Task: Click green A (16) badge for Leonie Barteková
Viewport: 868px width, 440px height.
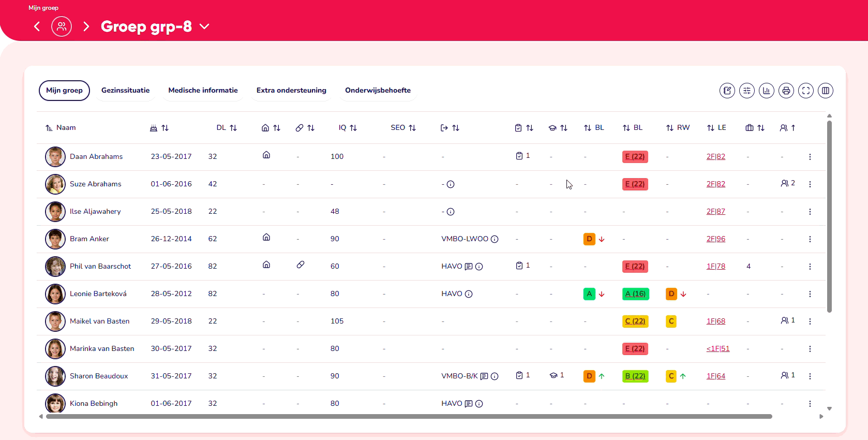Action: pos(635,294)
